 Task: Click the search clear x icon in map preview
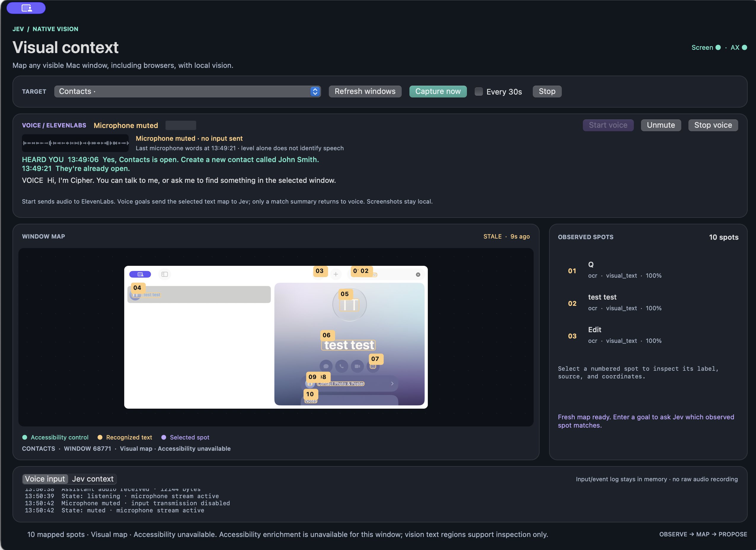418,274
